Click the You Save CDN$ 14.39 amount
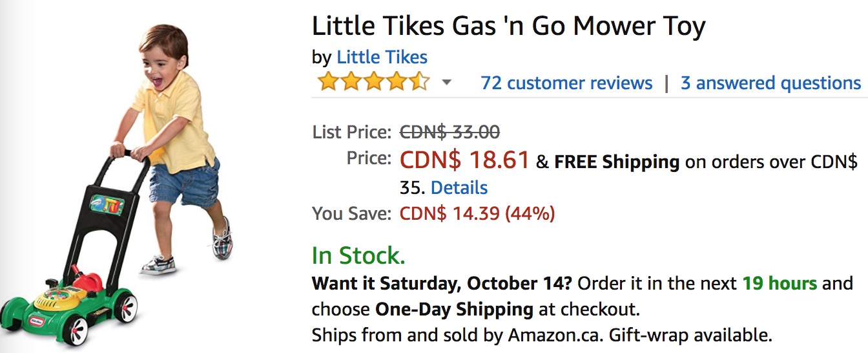Viewport: 868px width, 353px height. (477, 213)
